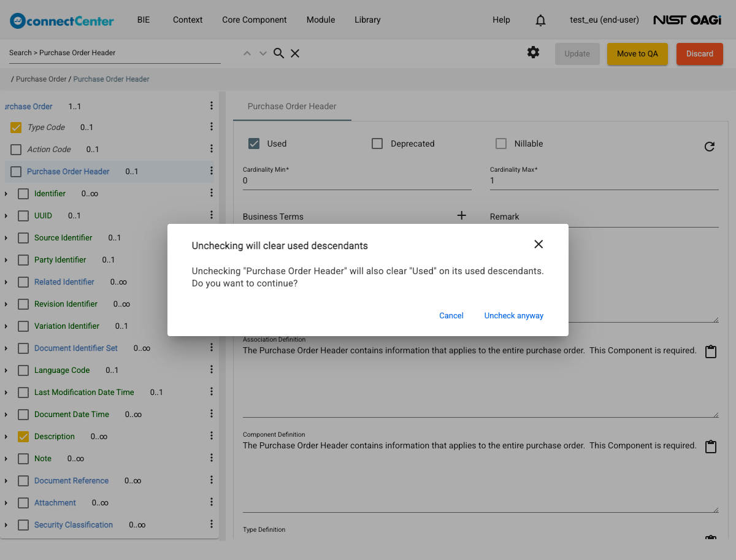Image resolution: width=736 pixels, height=560 pixels.
Task: Expand the Source Identifier node
Action: click(6, 238)
